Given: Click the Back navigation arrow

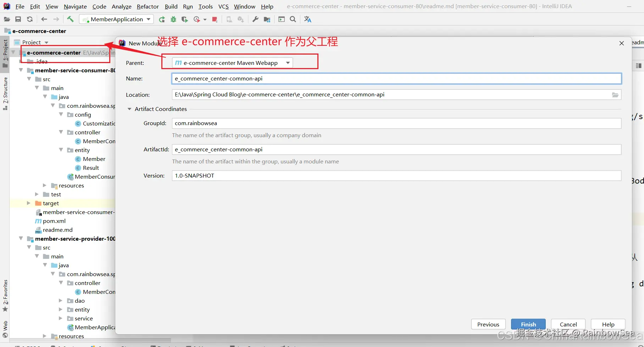Looking at the screenshot, I should [x=44, y=19].
